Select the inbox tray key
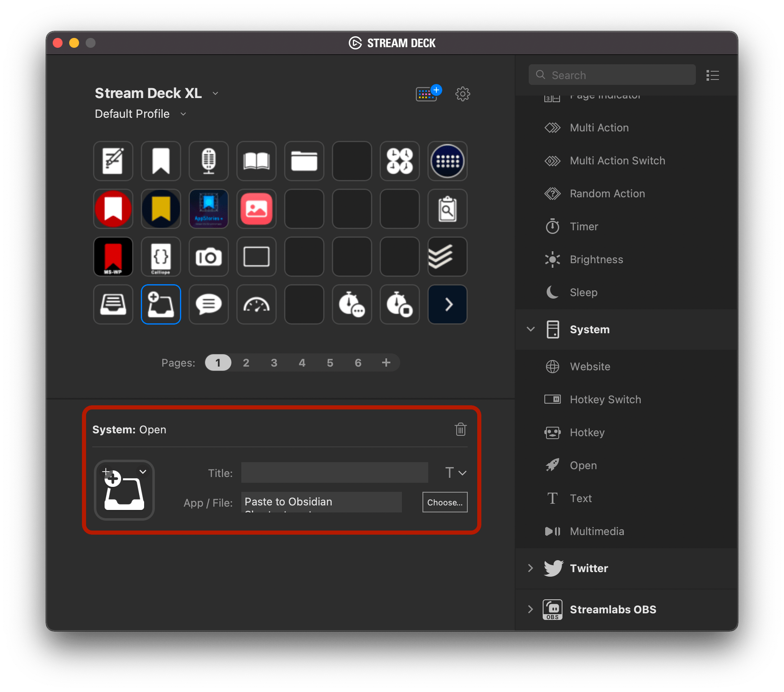 (x=113, y=304)
